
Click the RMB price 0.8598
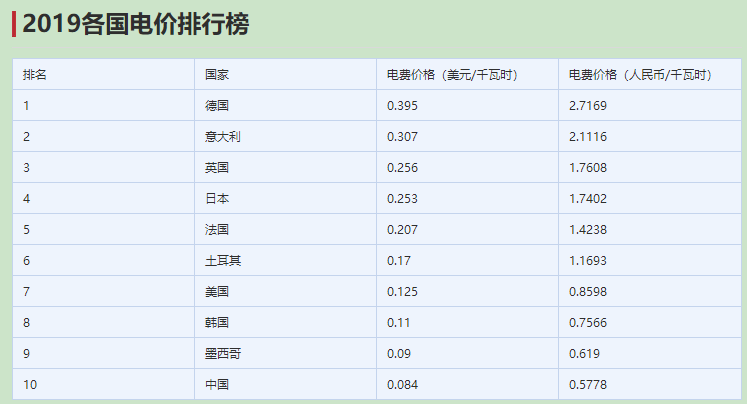coord(588,292)
